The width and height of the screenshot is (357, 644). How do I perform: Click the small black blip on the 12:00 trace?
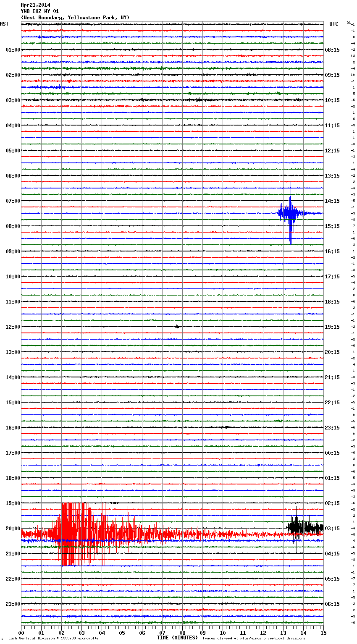coord(178,327)
